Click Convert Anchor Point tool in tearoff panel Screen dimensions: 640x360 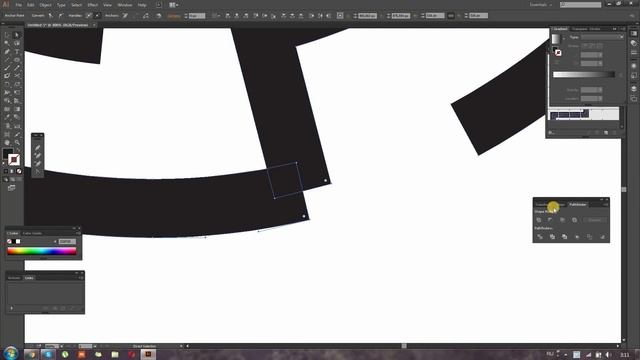[38, 171]
